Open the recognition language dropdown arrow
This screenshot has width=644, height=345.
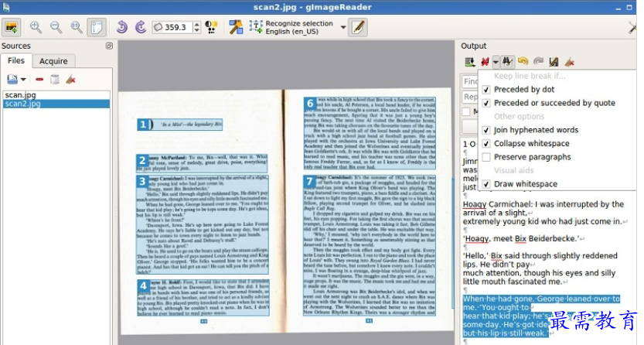tap(342, 27)
